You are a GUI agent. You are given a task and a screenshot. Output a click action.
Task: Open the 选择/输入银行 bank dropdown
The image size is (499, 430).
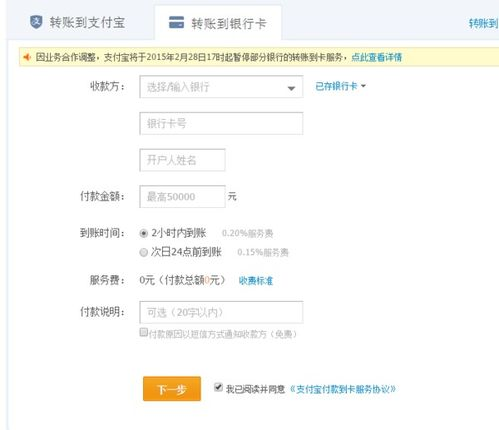pyautogui.click(x=221, y=87)
